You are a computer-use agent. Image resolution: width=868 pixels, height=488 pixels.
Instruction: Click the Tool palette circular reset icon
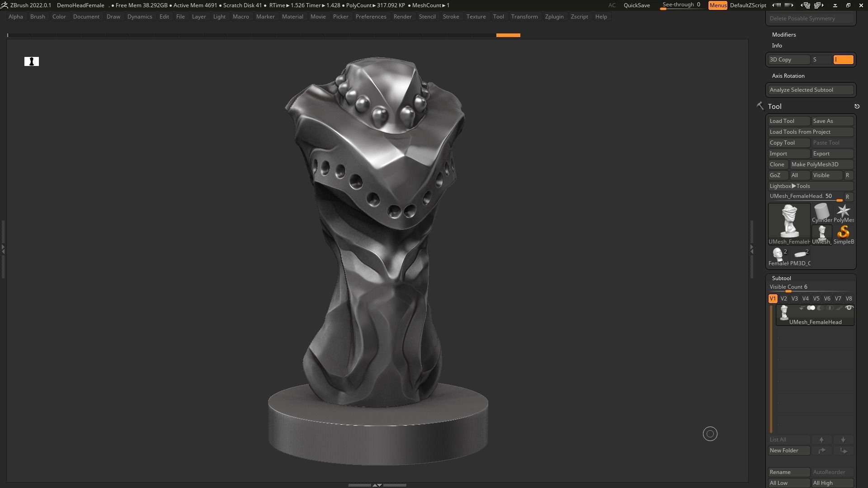[857, 107]
